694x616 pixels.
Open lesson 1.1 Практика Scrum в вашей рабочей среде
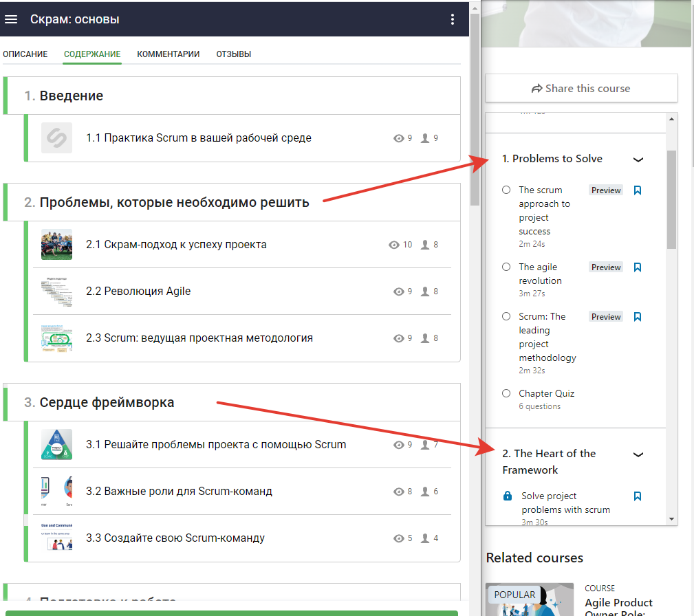(199, 138)
